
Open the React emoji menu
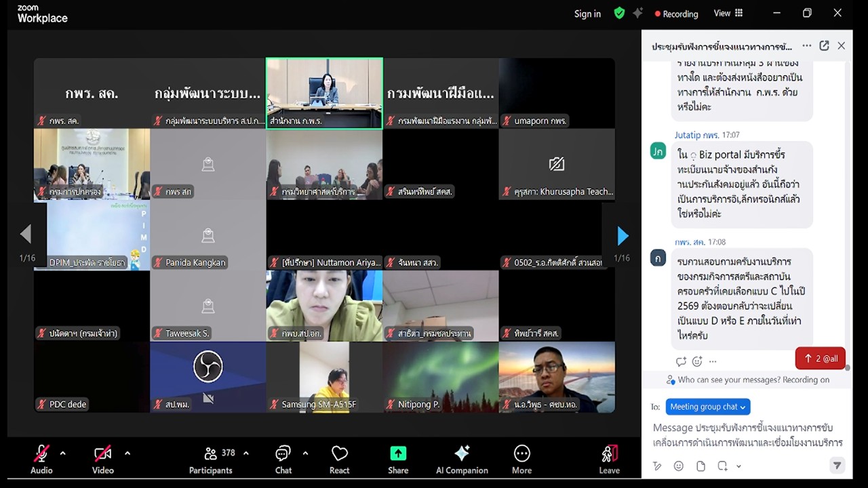pos(340,460)
